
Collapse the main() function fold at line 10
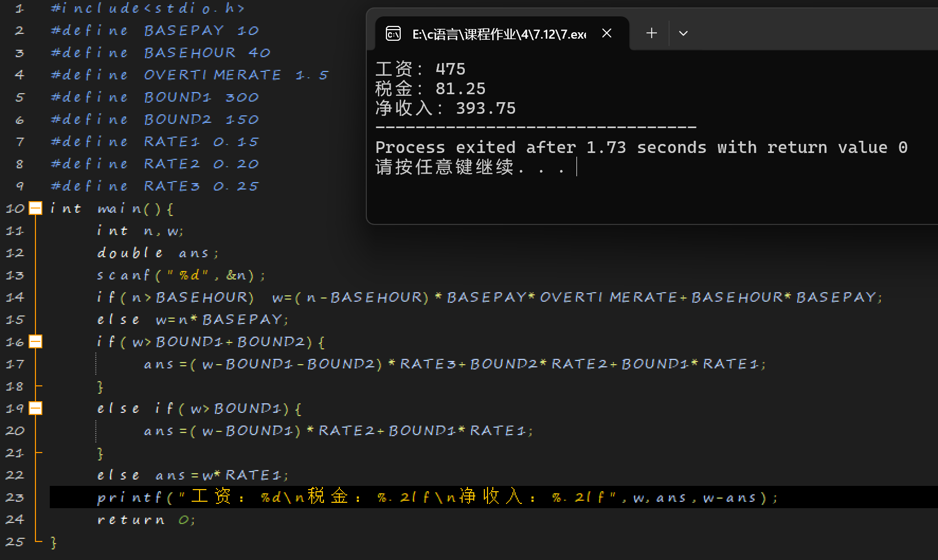pyautogui.click(x=35, y=209)
